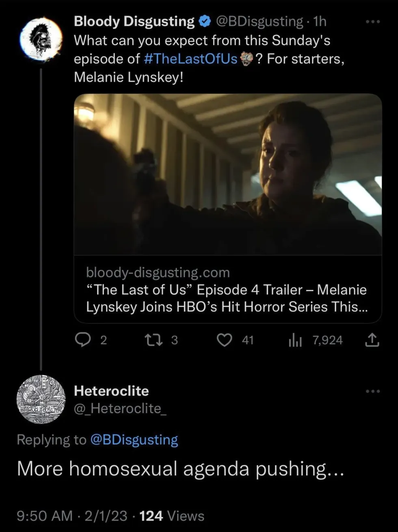Share the Bloody Disgusting tweet
Screen dimensions: 398x532
[372, 340]
